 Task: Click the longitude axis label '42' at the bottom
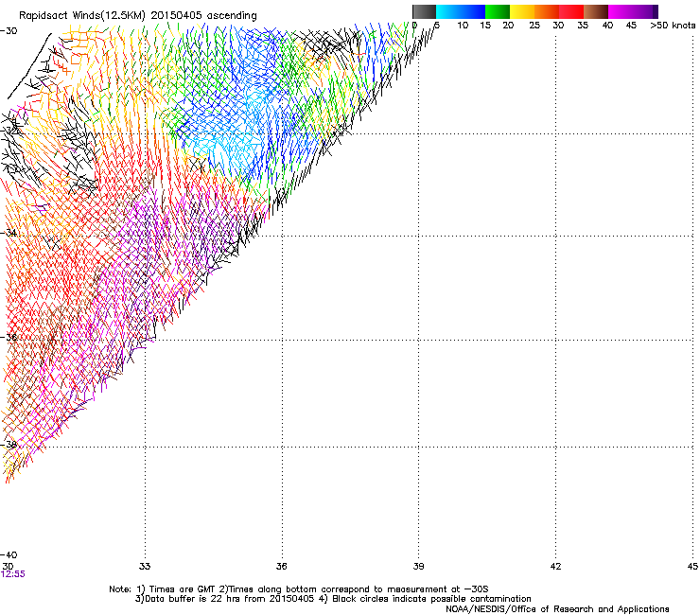click(x=555, y=567)
